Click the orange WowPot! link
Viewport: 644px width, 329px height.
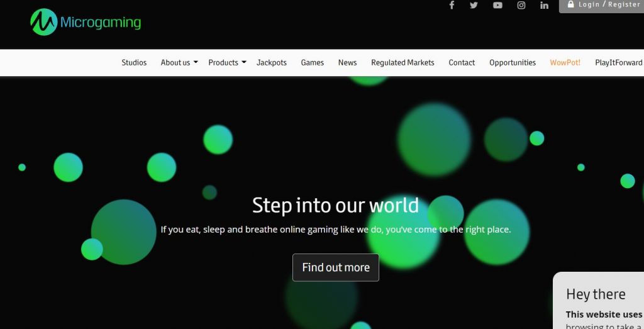pyautogui.click(x=565, y=63)
